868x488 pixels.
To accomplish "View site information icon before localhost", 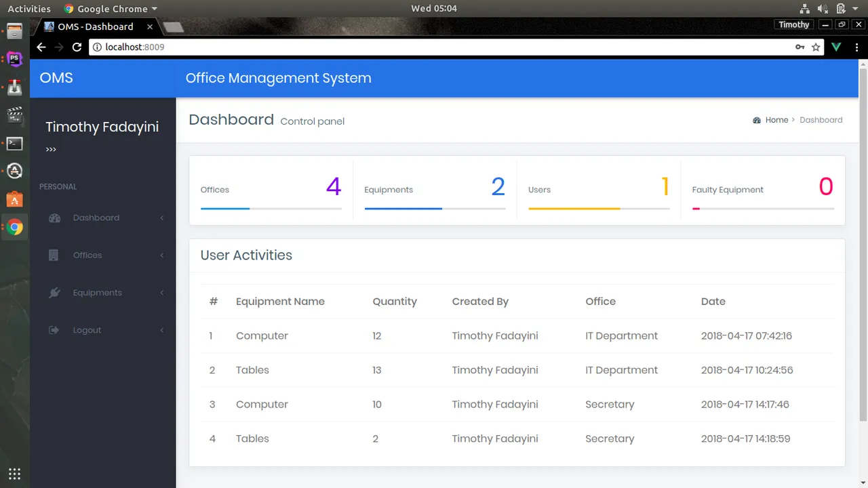I will point(96,47).
